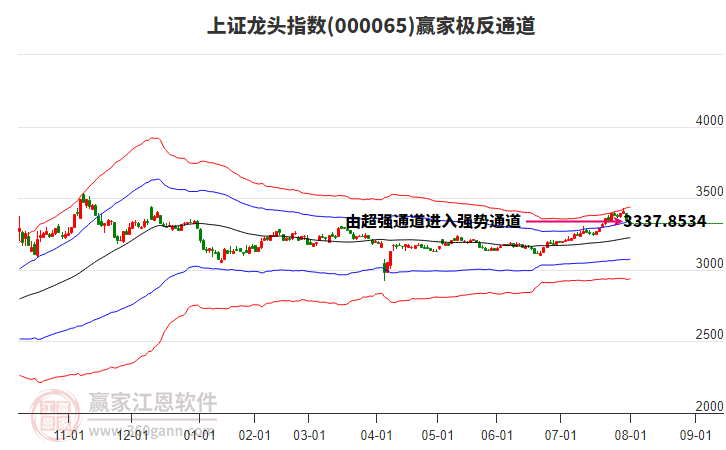Click the 06-01 date label

[x=497, y=436]
